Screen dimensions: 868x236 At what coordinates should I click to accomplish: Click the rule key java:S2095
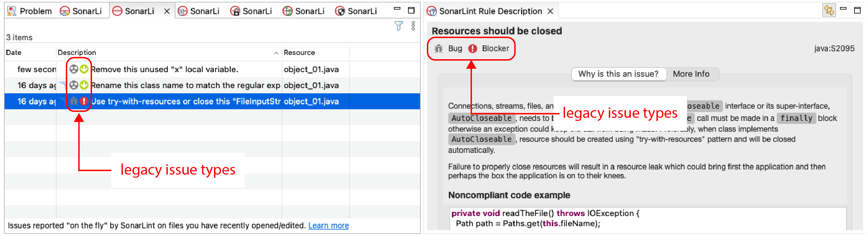[834, 48]
